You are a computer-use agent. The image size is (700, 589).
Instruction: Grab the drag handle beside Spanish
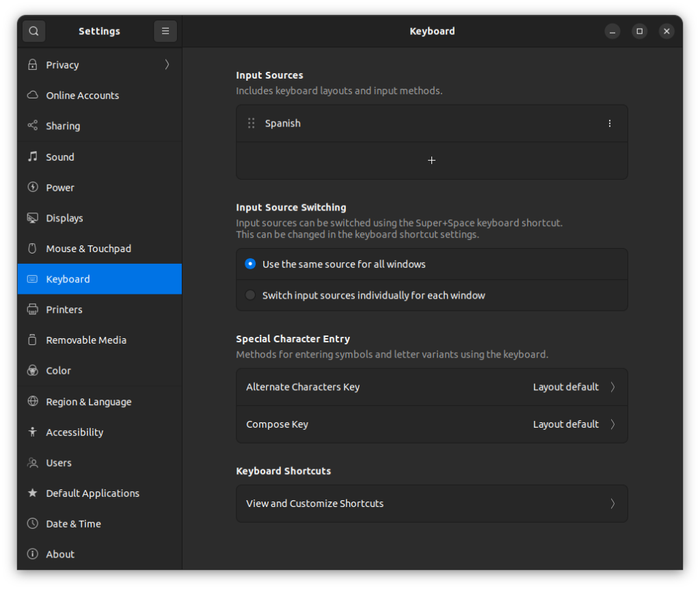coord(251,124)
